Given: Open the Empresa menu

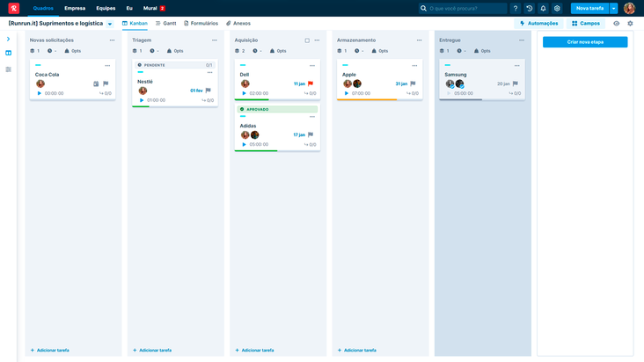Looking at the screenshot, I should (75, 8).
